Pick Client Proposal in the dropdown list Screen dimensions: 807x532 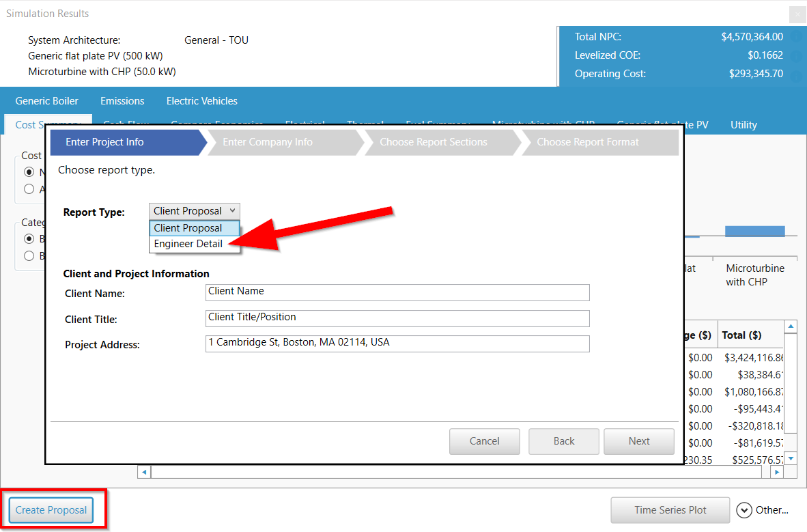[188, 228]
